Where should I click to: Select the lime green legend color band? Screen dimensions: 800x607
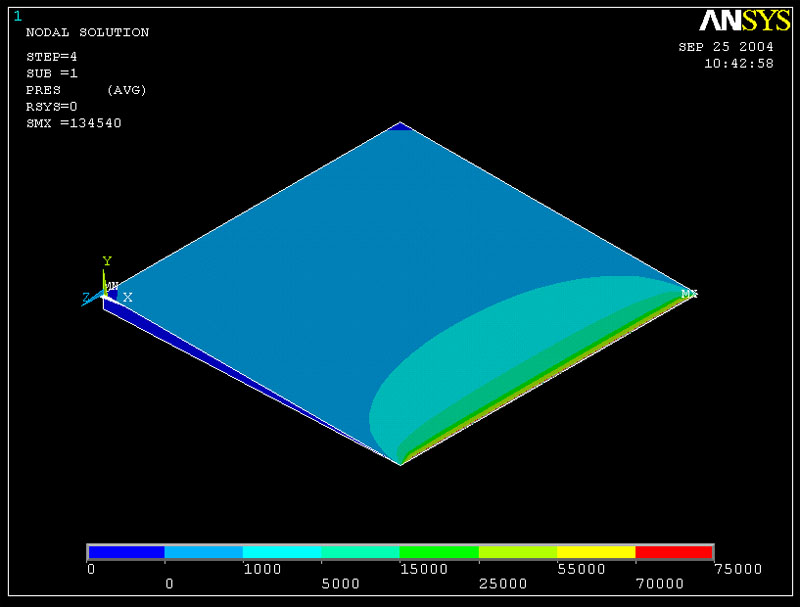point(518,552)
